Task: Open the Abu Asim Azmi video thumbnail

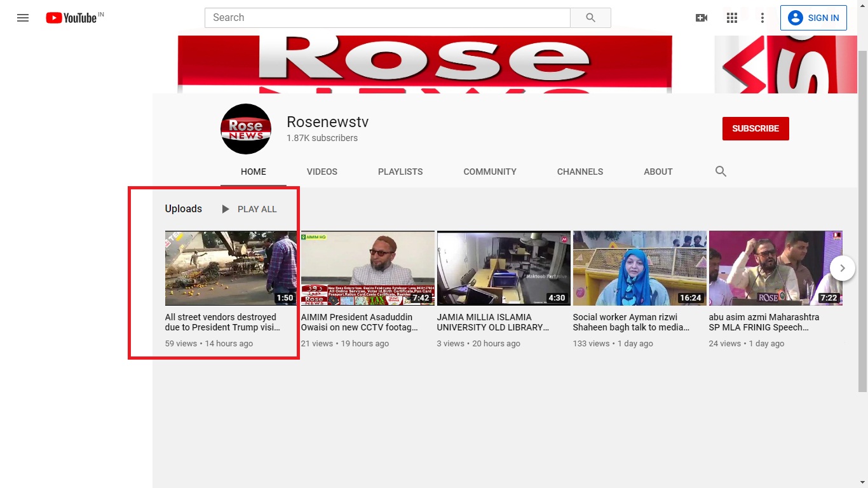Action: tap(776, 268)
